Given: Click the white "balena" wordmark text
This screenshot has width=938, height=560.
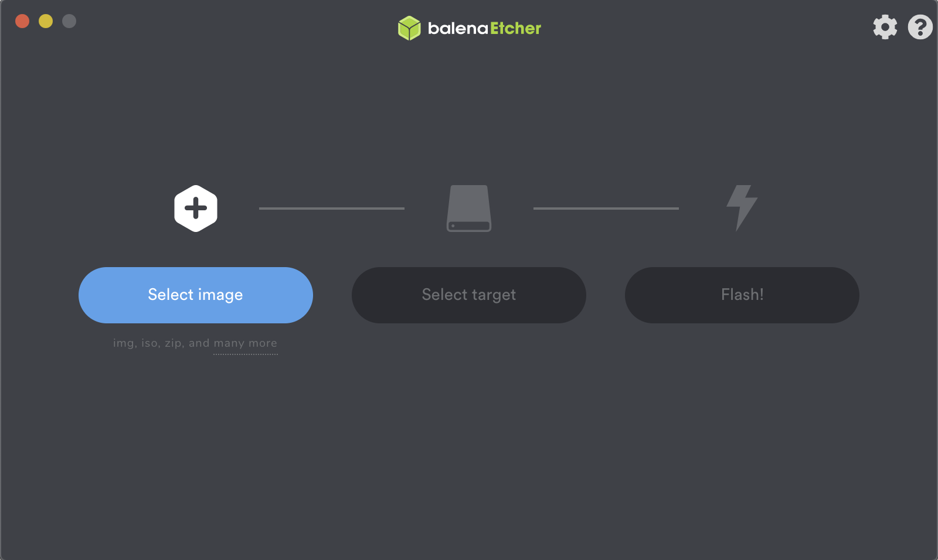Looking at the screenshot, I should click(x=457, y=28).
